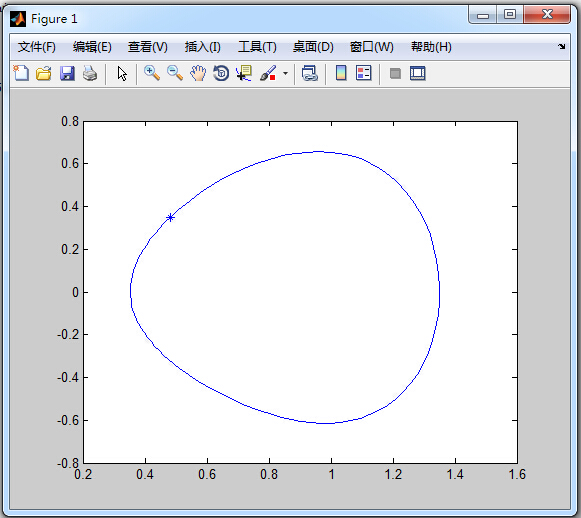Image resolution: width=581 pixels, height=518 pixels.
Task: Select the Pan hand tool
Action: [x=198, y=73]
